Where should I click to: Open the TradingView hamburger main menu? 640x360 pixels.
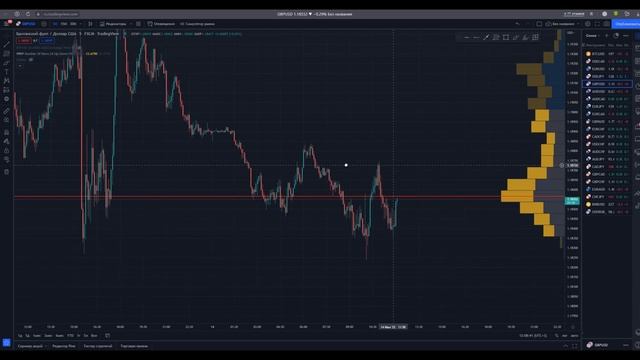[x=6, y=24]
